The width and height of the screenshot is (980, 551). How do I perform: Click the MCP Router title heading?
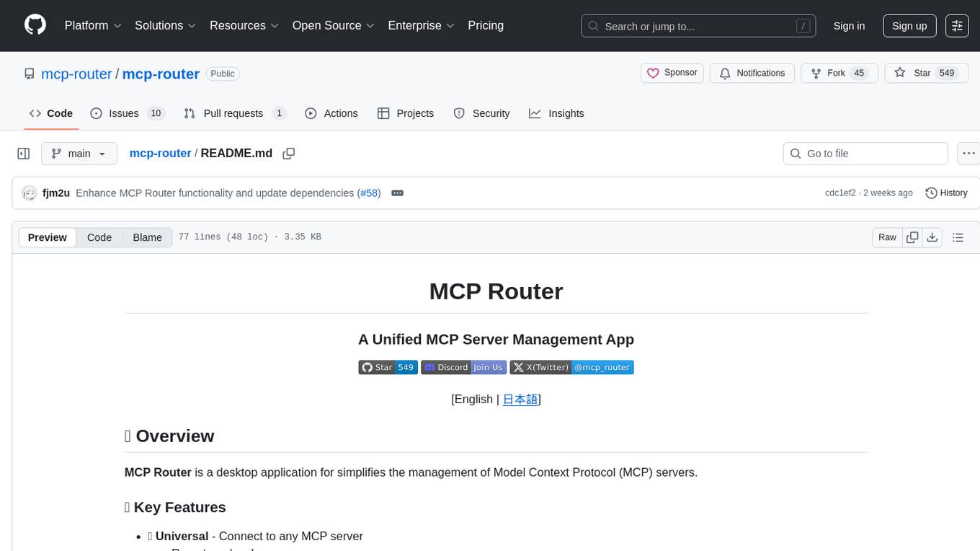pos(496,291)
